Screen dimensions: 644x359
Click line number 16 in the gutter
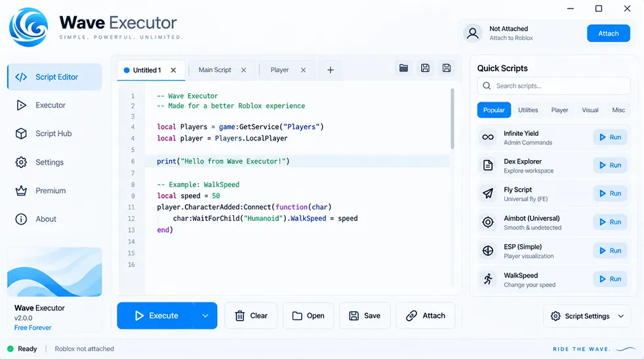click(x=131, y=264)
